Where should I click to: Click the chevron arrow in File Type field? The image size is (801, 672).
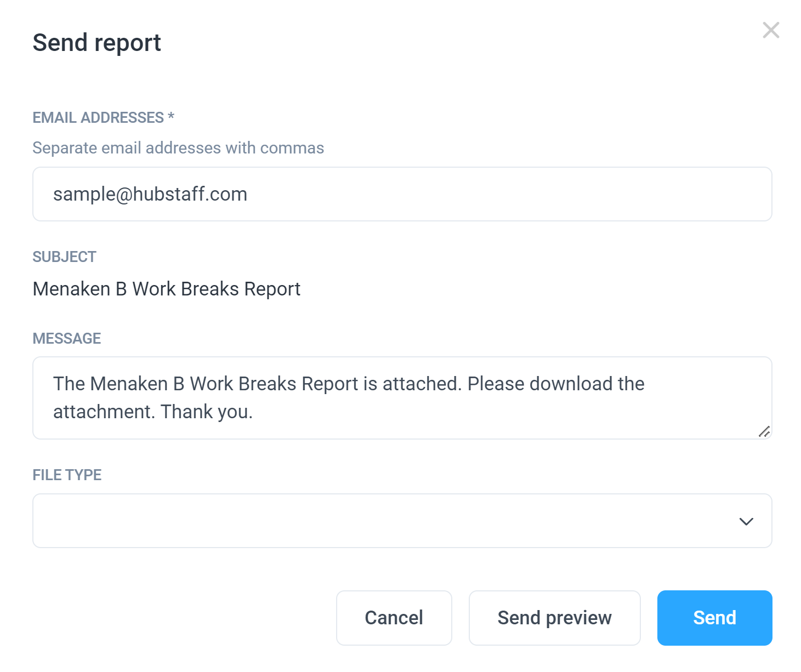click(x=746, y=521)
